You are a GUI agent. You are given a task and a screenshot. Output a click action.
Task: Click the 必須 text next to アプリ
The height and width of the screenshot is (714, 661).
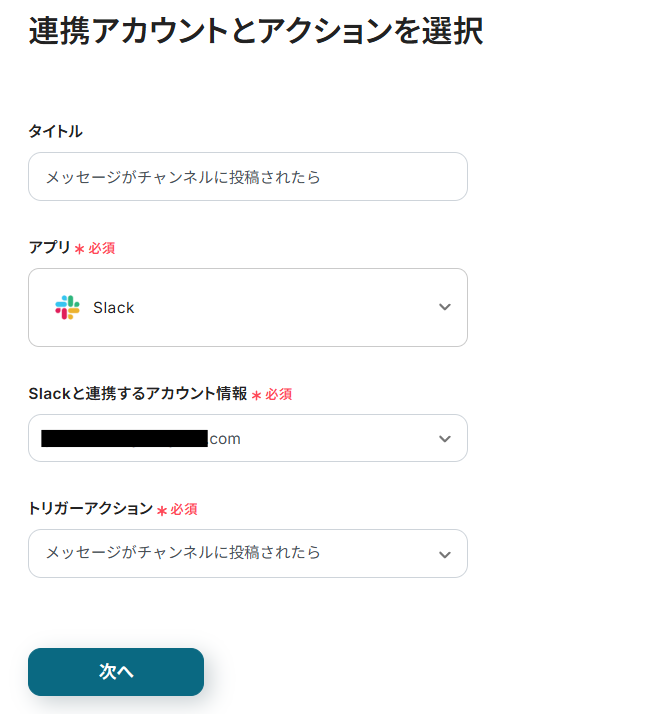(x=102, y=249)
